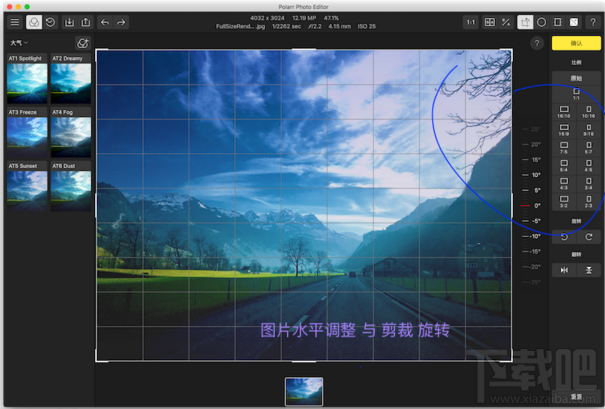
Task: Open the edit history panel
Action: (x=50, y=22)
